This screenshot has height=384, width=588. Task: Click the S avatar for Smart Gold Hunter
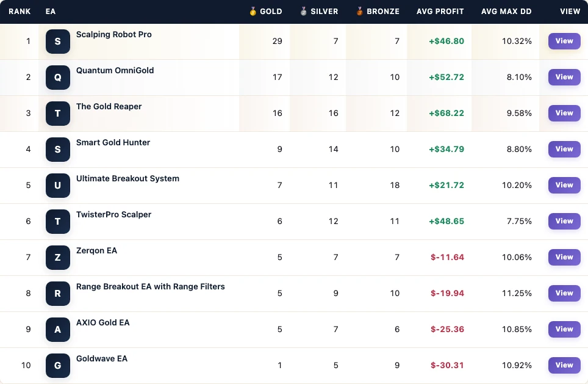pyautogui.click(x=58, y=150)
